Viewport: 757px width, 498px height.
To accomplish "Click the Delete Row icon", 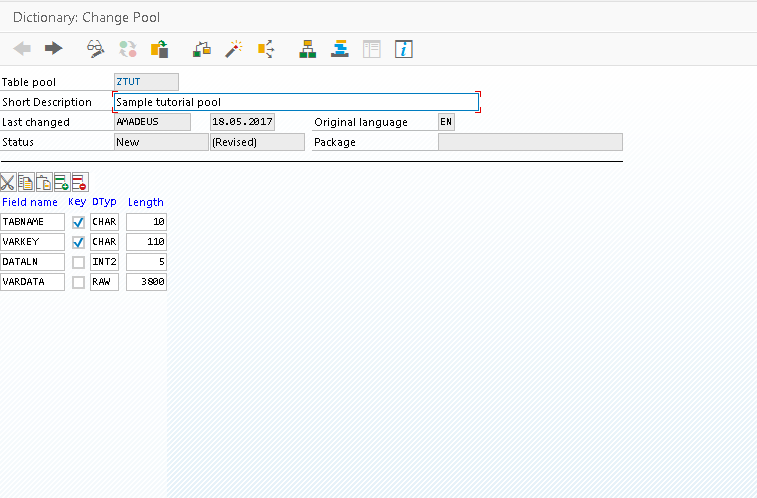I will (79, 182).
